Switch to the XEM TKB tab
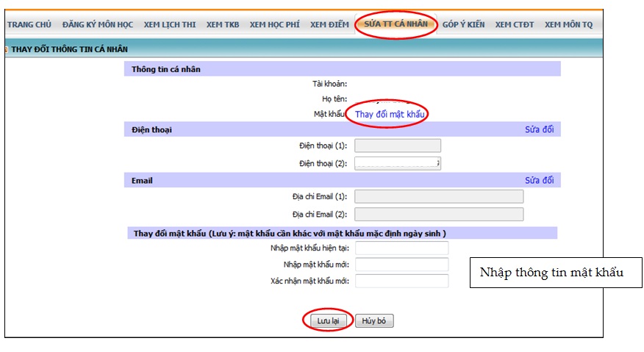 coord(223,24)
